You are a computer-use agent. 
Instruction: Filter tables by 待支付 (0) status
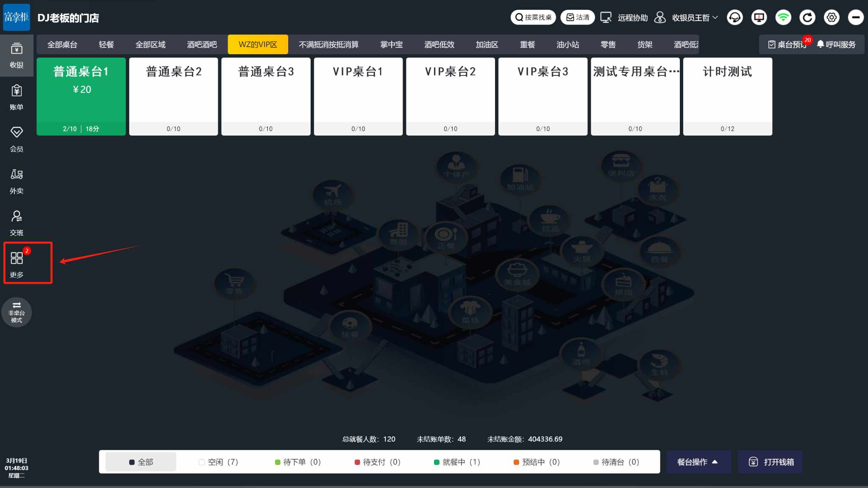tap(377, 462)
